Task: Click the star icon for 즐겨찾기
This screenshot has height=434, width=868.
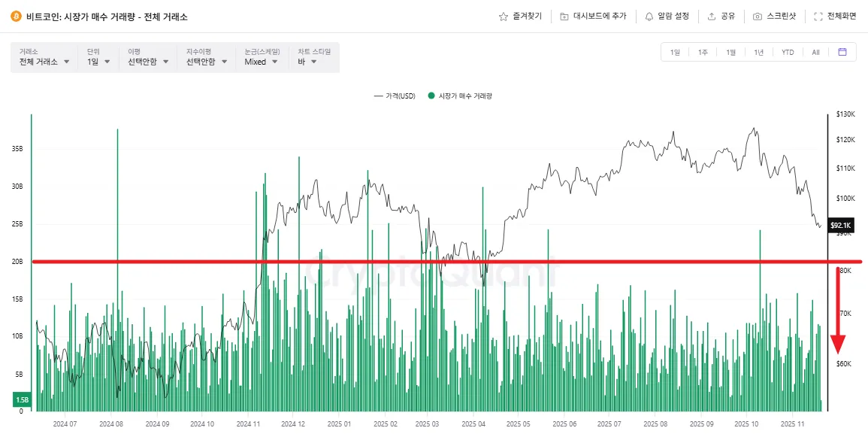Action: (504, 16)
